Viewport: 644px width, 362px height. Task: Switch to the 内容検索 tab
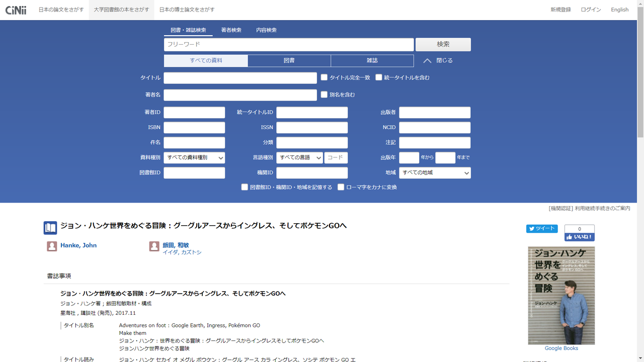(x=267, y=30)
